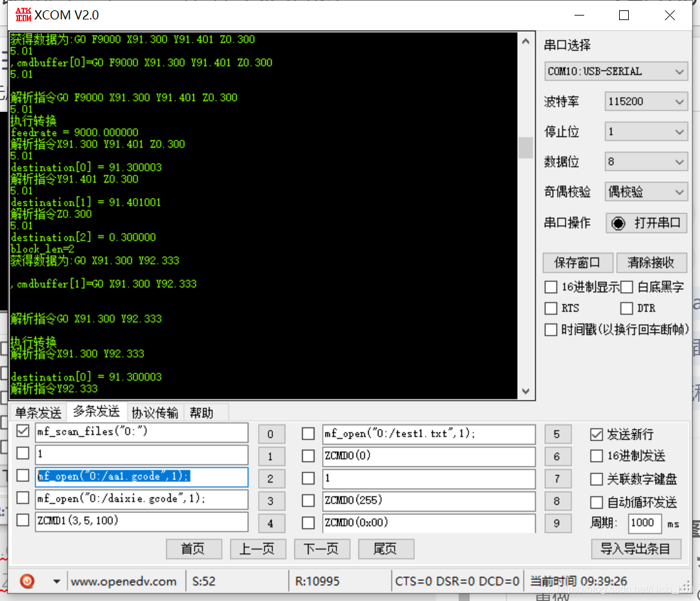Click the mf_scan_files("0:") input field
This screenshot has width=700, height=601.
pos(142,432)
